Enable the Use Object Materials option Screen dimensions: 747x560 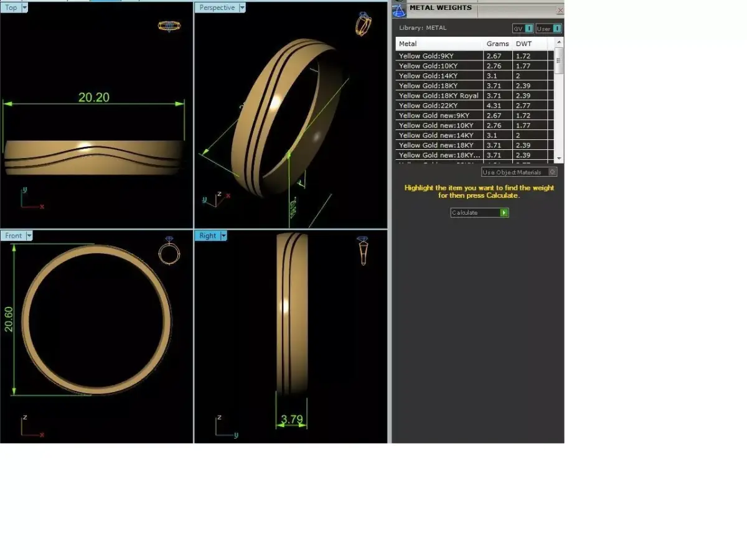coord(519,172)
